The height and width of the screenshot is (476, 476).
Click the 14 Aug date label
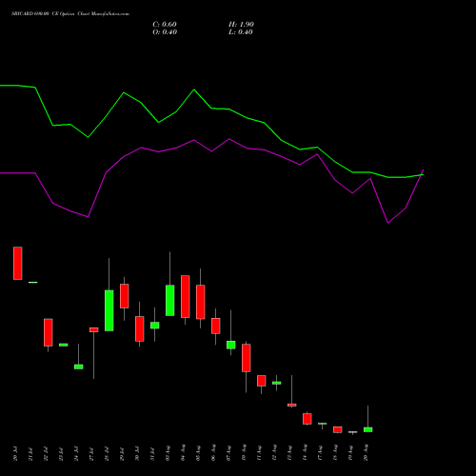[x=305, y=453]
